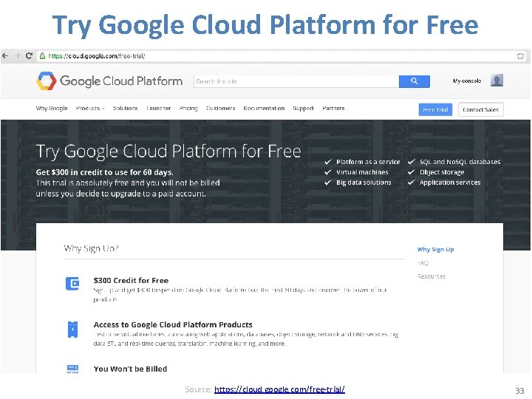The width and height of the screenshot is (532, 399).
Task: Click the Contact Sales button
Action: pos(480,109)
